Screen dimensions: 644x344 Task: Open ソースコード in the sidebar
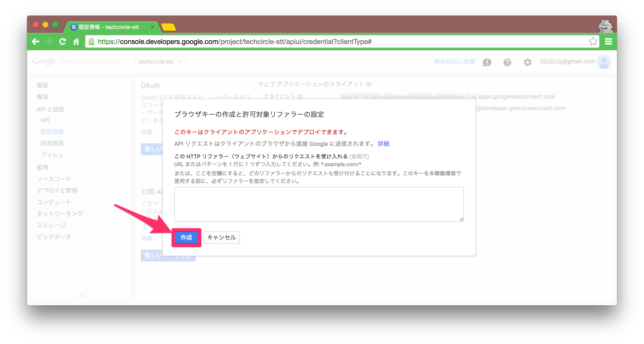click(x=54, y=179)
